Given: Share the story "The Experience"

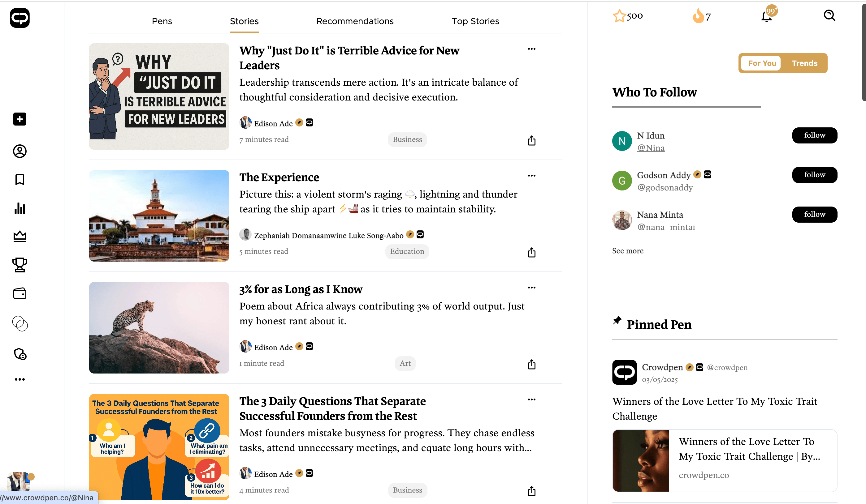Looking at the screenshot, I should tap(531, 252).
